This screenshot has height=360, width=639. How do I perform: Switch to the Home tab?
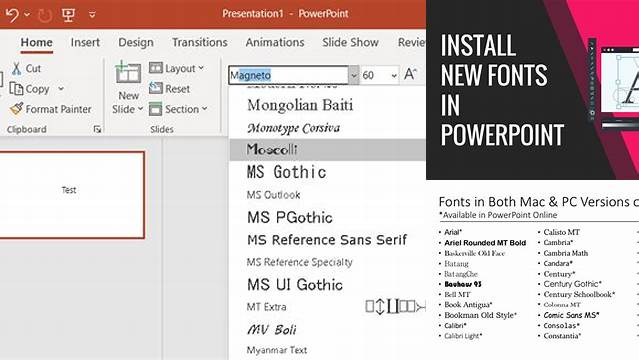(36, 42)
